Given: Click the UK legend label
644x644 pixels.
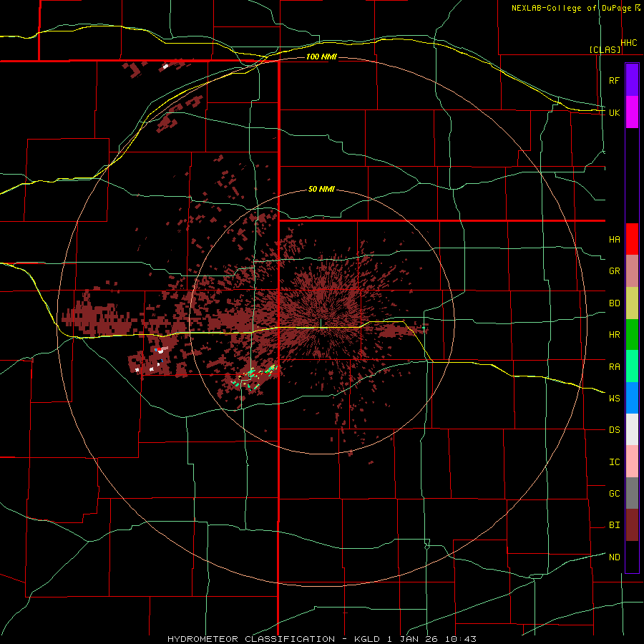Looking at the screenshot, I should 614,112.
